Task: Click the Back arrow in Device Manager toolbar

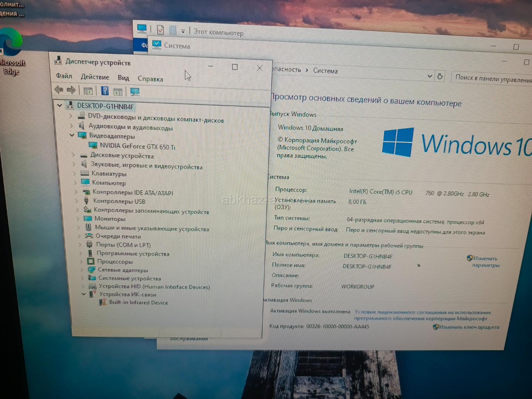Action: pos(58,89)
